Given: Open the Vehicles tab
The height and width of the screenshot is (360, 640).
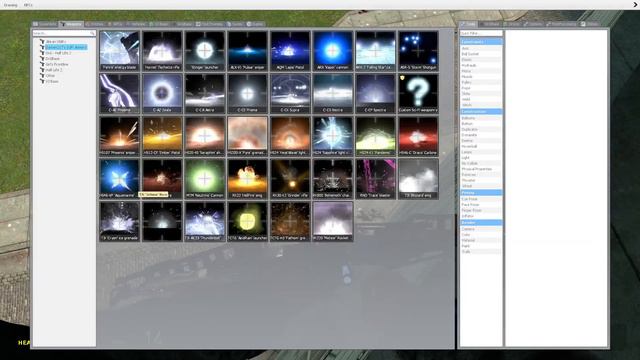Looking at the screenshot, I should 136,24.
